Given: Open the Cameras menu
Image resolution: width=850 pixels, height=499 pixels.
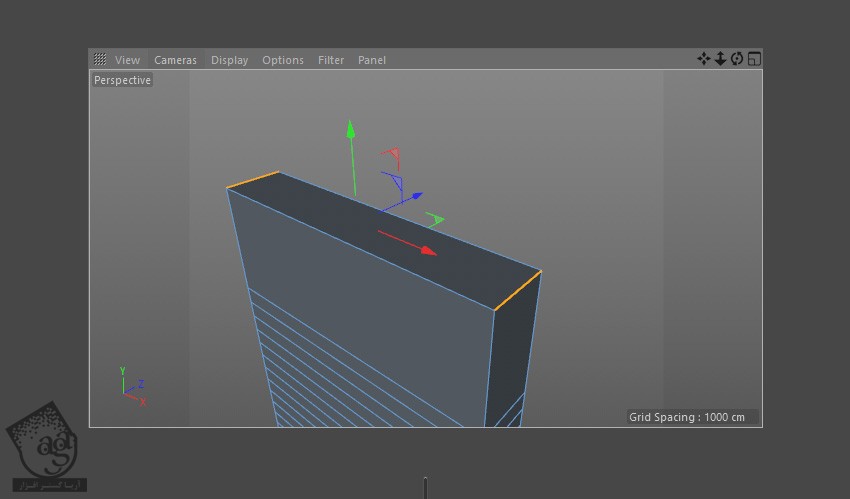Looking at the screenshot, I should 175,60.
